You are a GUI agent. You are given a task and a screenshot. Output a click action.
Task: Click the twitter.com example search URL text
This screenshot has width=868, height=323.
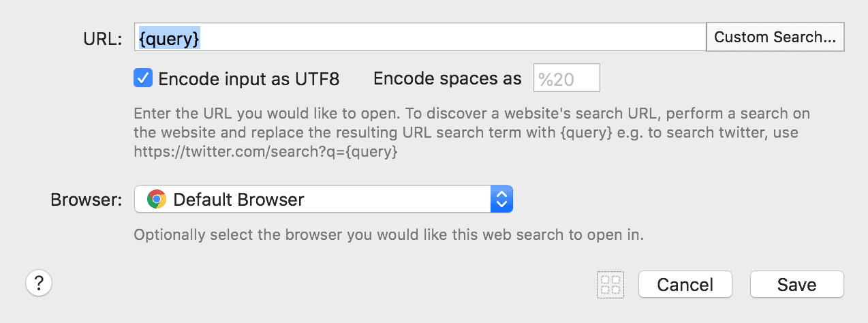pyautogui.click(x=266, y=153)
